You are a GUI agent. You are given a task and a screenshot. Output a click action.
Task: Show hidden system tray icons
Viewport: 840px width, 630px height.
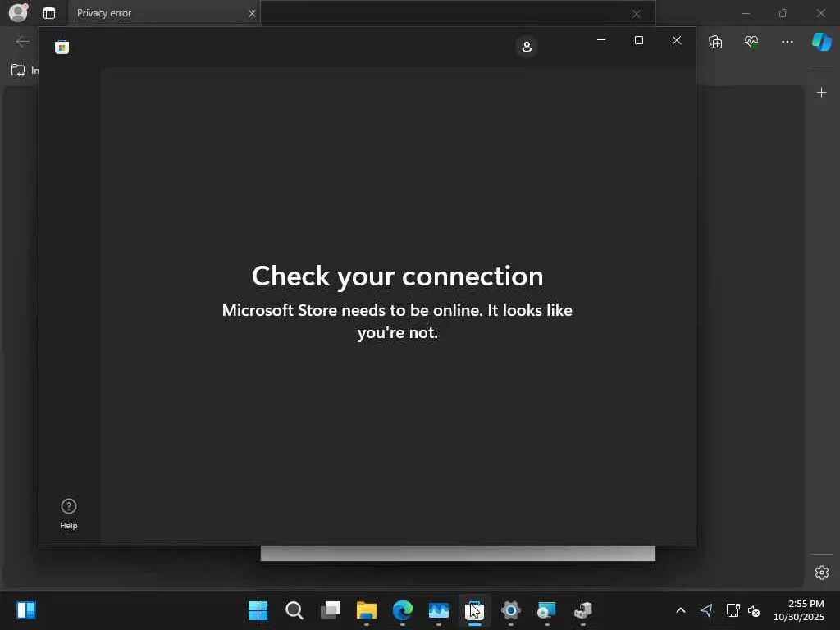click(x=681, y=610)
